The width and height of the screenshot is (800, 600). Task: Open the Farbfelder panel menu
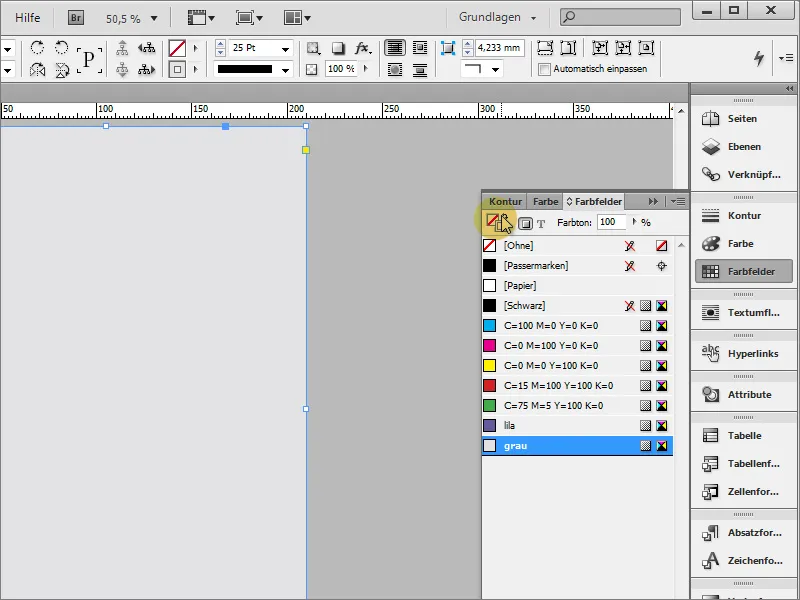click(678, 202)
